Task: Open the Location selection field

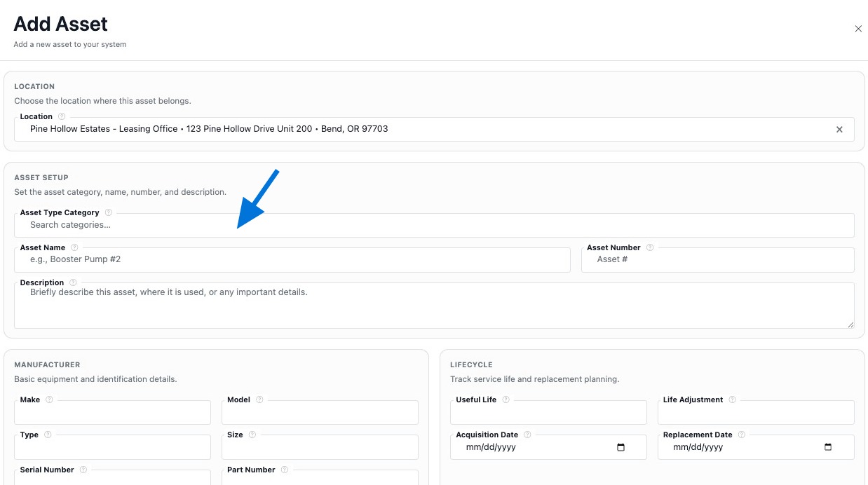Action: click(434, 129)
